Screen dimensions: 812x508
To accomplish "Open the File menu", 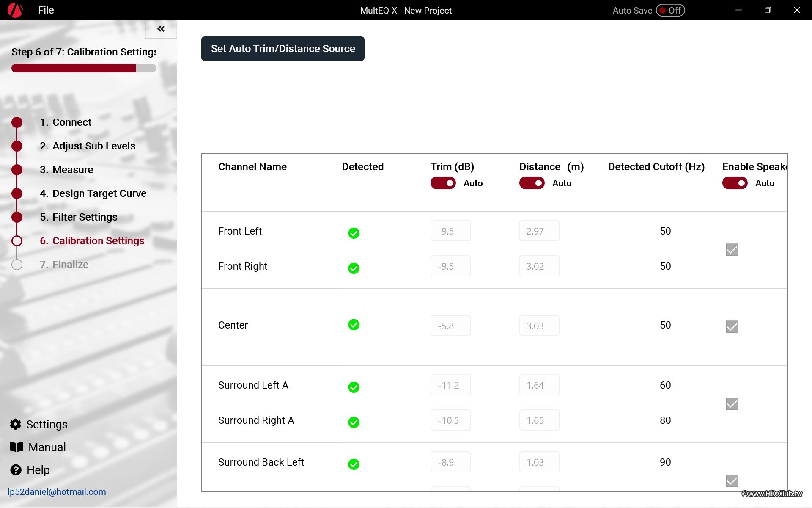I will click(x=46, y=10).
